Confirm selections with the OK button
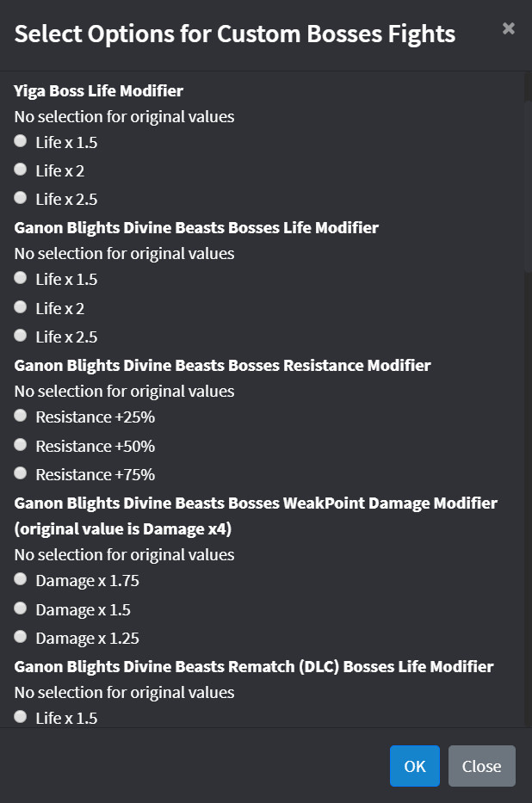This screenshot has width=532, height=803. pos(415,766)
